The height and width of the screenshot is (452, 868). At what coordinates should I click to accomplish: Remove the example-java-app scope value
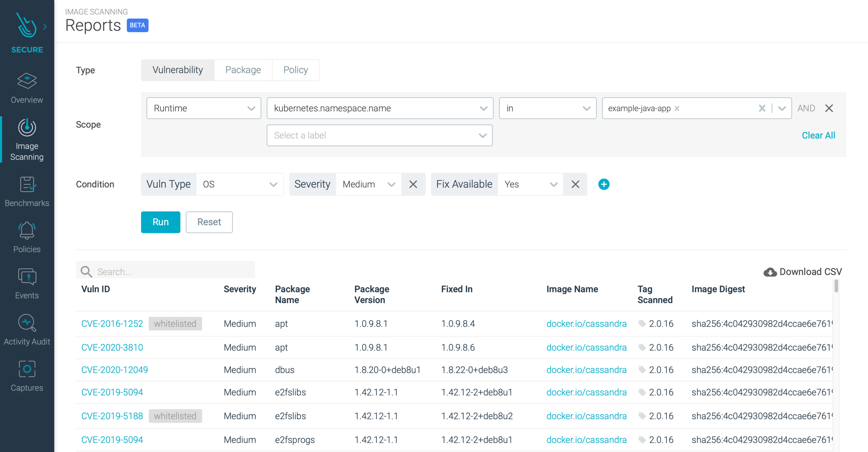click(677, 108)
